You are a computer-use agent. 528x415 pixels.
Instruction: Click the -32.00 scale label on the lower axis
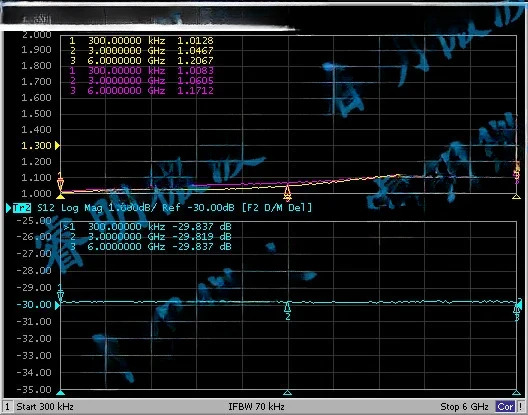34,339
